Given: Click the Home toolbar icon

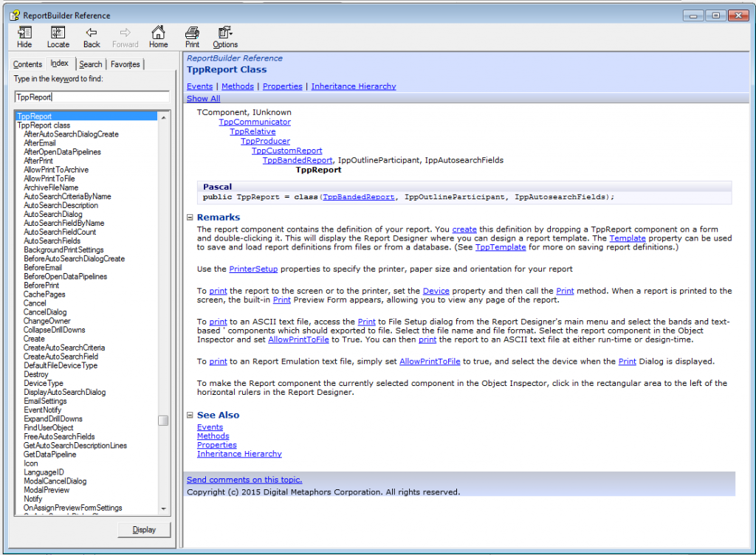Looking at the screenshot, I should 158,32.
